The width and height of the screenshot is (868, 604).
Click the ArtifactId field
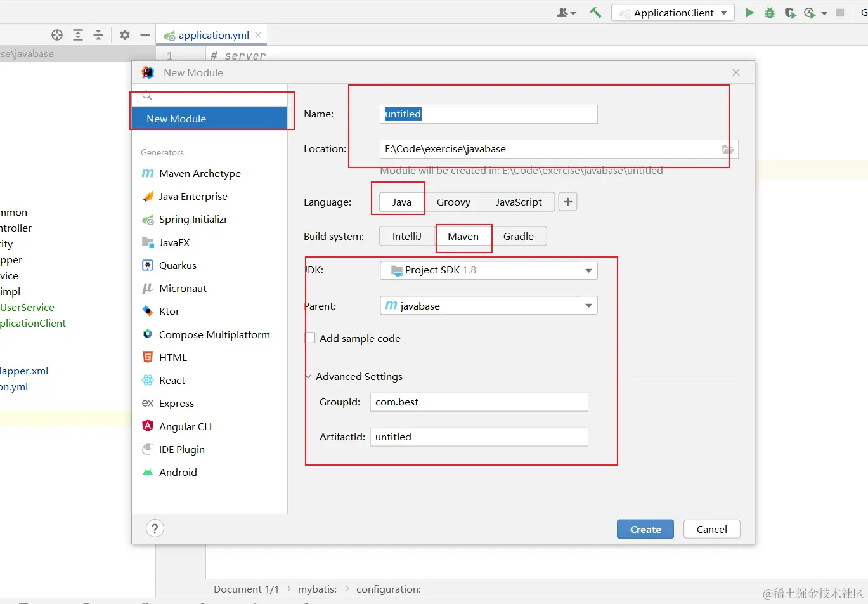coord(479,437)
